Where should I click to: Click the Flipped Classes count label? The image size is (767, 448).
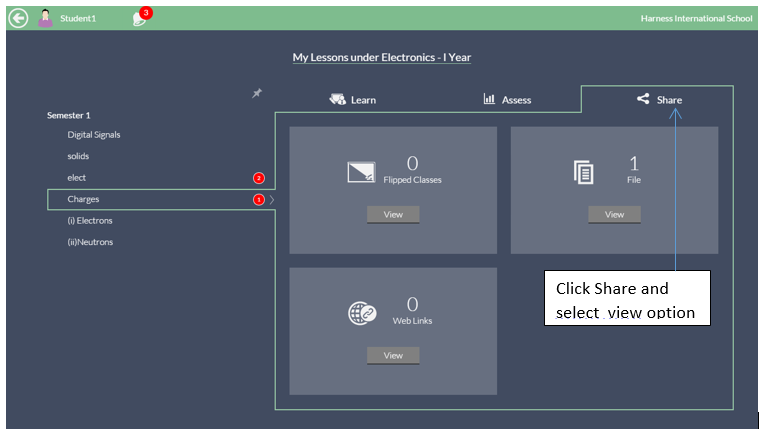(x=412, y=170)
